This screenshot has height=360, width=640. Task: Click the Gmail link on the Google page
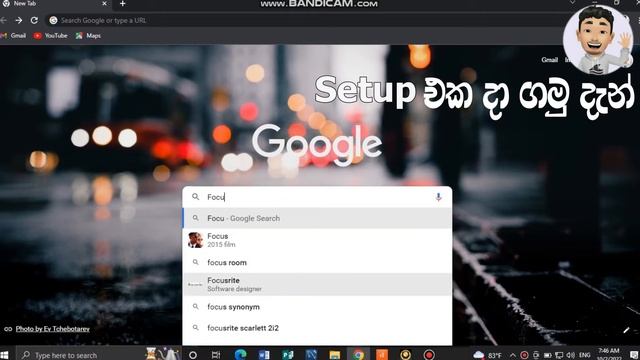pos(549,60)
